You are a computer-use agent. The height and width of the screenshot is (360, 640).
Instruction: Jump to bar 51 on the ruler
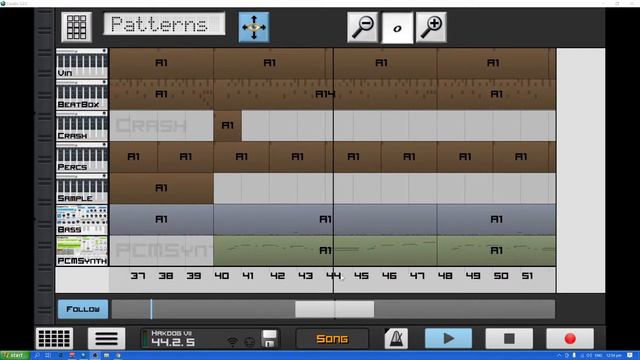(527, 276)
